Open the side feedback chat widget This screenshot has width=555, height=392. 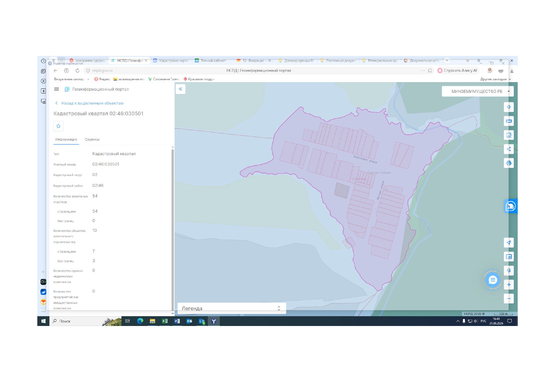point(510,206)
